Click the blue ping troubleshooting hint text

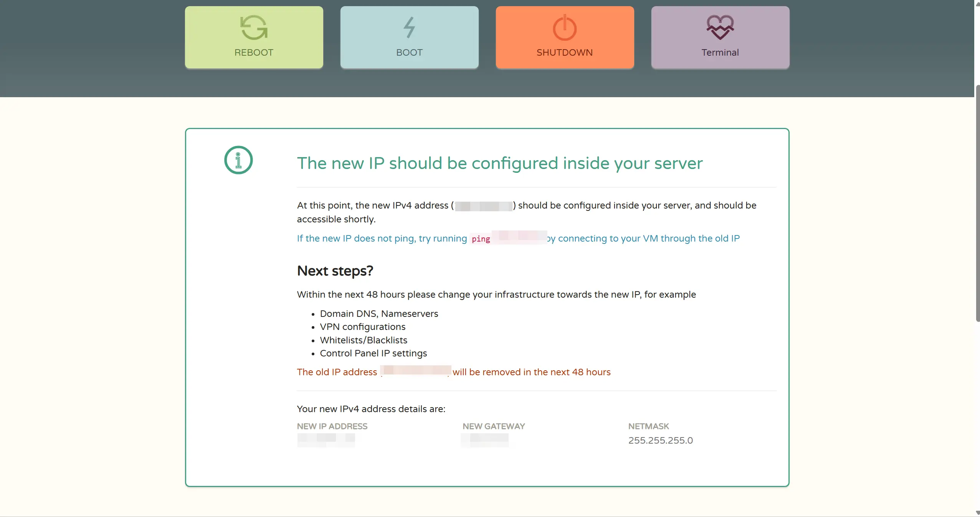(518, 239)
